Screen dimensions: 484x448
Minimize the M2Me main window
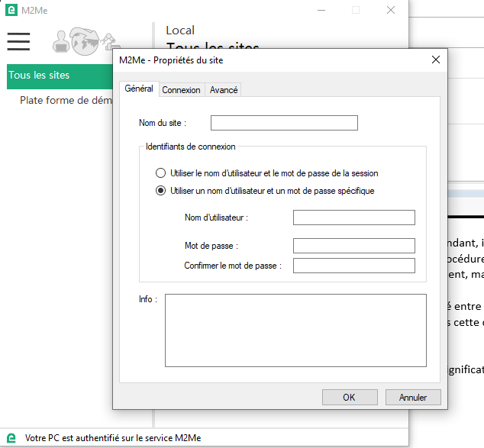(x=320, y=10)
